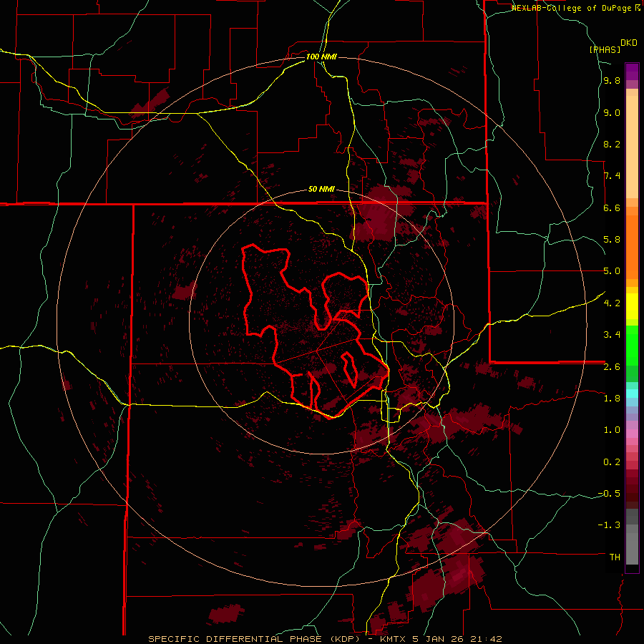Image resolution: width=644 pixels, height=644 pixels.
Task: Click the 4.2 value on the color scale
Action: coord(612,303)
